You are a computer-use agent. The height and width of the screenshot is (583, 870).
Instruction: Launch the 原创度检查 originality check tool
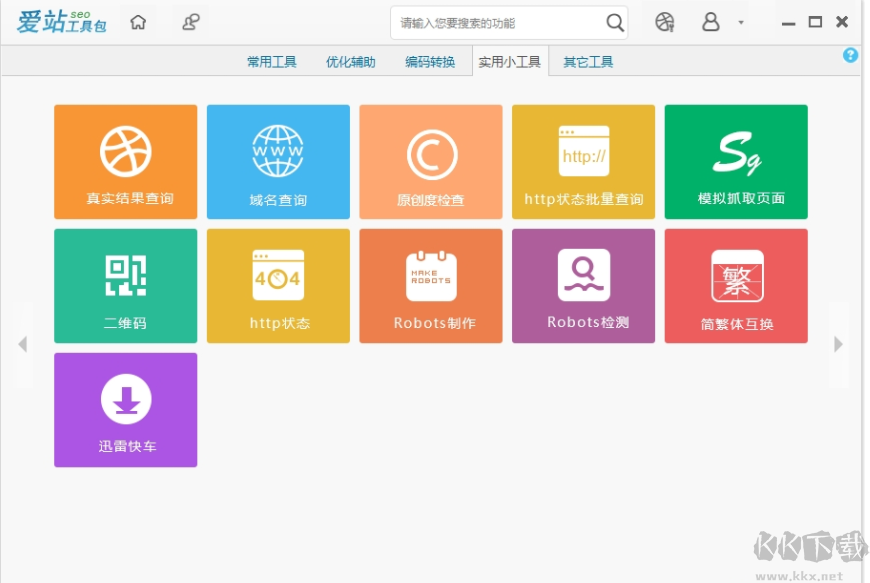tap(431, 161)
